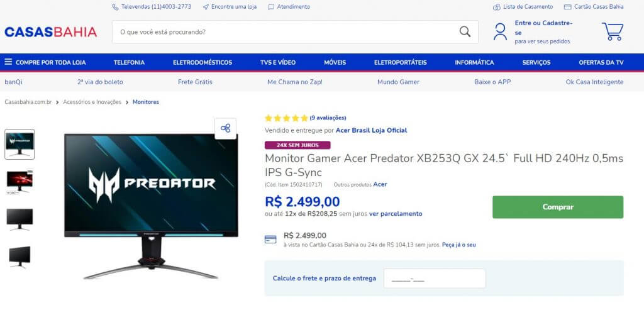Click the Acer Brasil Loja Oficial link

(x=371, y=131)
